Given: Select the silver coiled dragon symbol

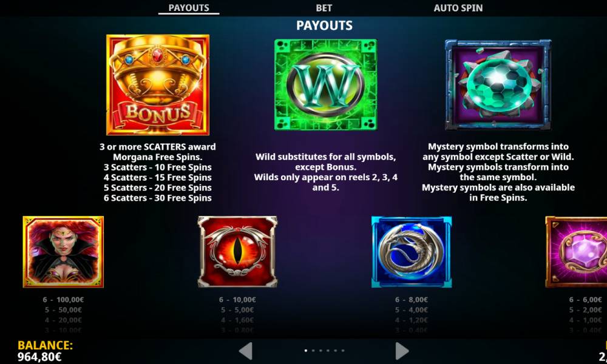Looking at the screenshot, I should [412, 252].
